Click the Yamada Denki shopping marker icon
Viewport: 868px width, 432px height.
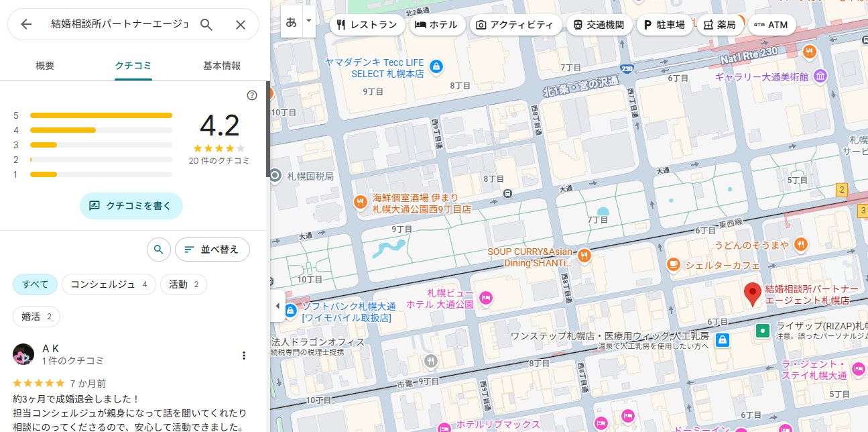click(x=436, y=66)
